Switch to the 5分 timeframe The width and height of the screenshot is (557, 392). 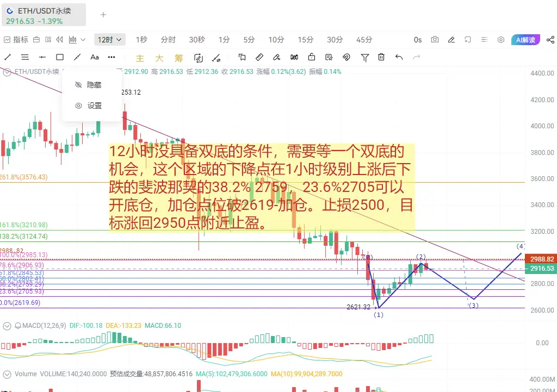point(249,40)
